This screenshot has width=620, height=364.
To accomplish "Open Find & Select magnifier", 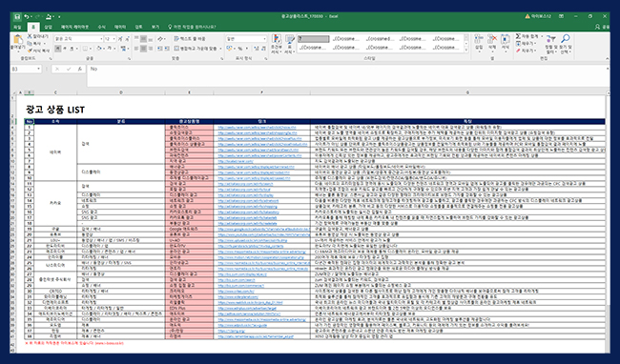I will 566,39.
